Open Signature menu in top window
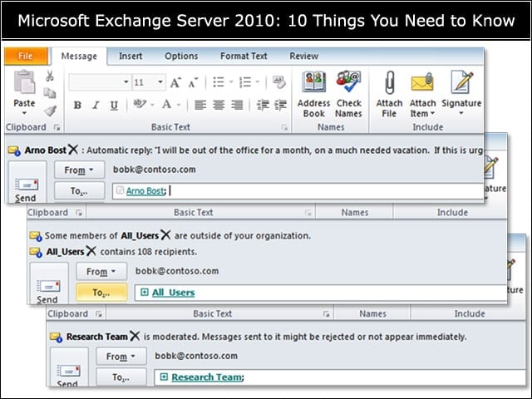 (x=461, y=93)
